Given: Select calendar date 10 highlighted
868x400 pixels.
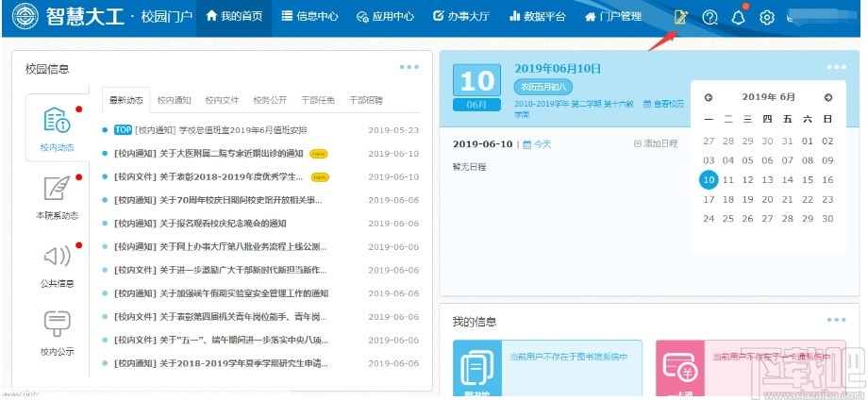Looking at the screenshot, I should 709,180.
